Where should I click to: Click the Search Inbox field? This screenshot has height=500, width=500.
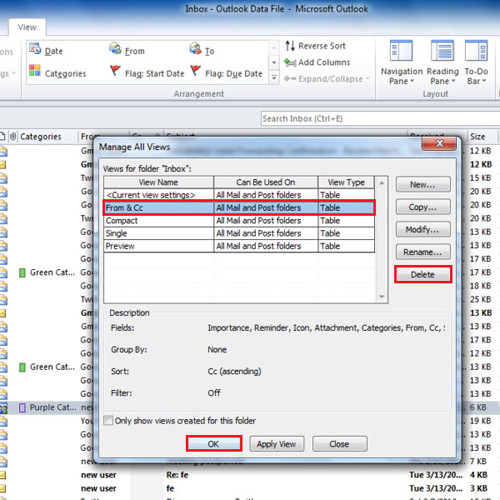pyautogui.click(x=380, y=119)
